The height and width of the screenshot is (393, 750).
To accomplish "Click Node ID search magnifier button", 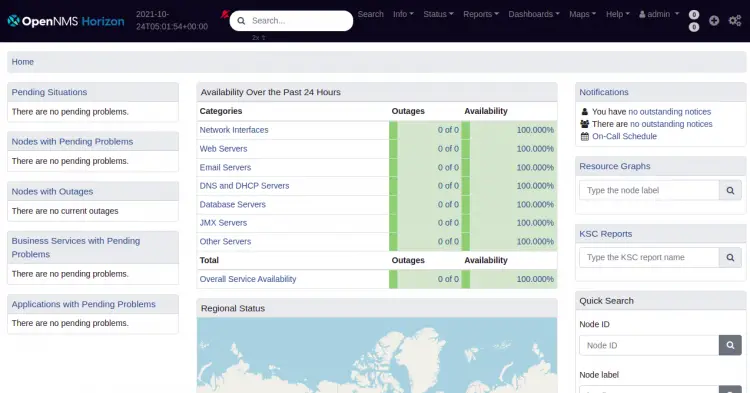I will [x=730, y=345].
